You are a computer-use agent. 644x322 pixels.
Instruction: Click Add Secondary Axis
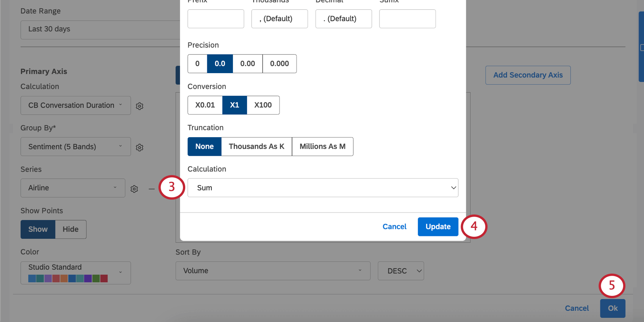point(528,75)
